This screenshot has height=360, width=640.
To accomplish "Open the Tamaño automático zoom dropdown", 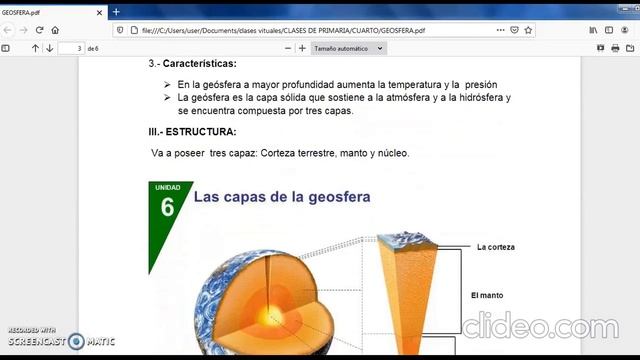I will 349,49.
